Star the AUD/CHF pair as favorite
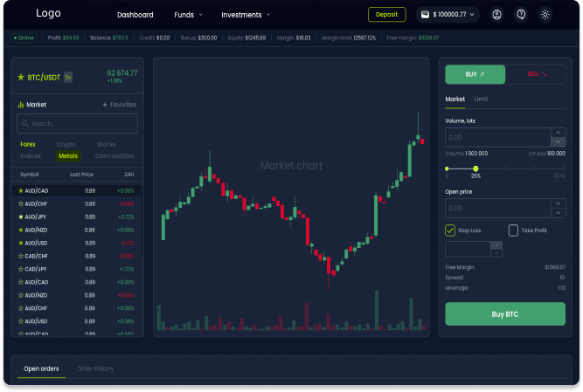Image resolution: width=583 pixels, height=392 pixels. (x=21, y=203)
